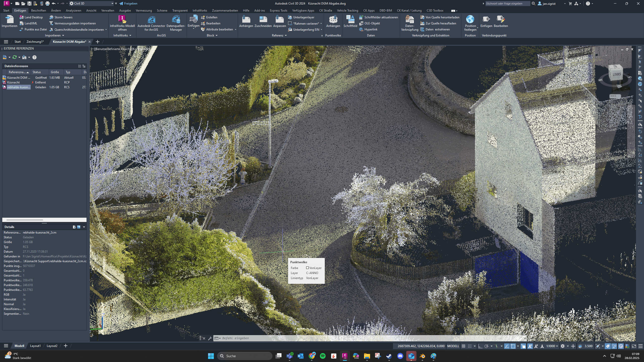Toggle object snap tracking in status bar
This screenshot has width=644, height=362.
[x=507, y=346]
